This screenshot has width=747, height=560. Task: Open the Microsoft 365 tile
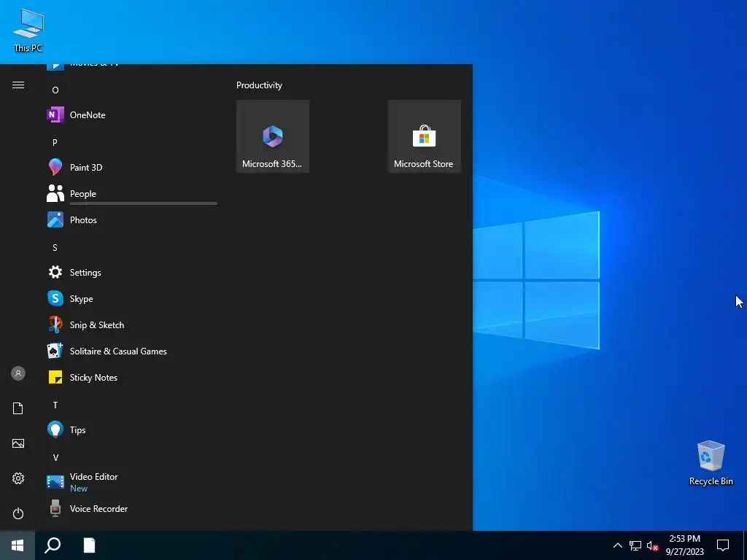point(273,136)
